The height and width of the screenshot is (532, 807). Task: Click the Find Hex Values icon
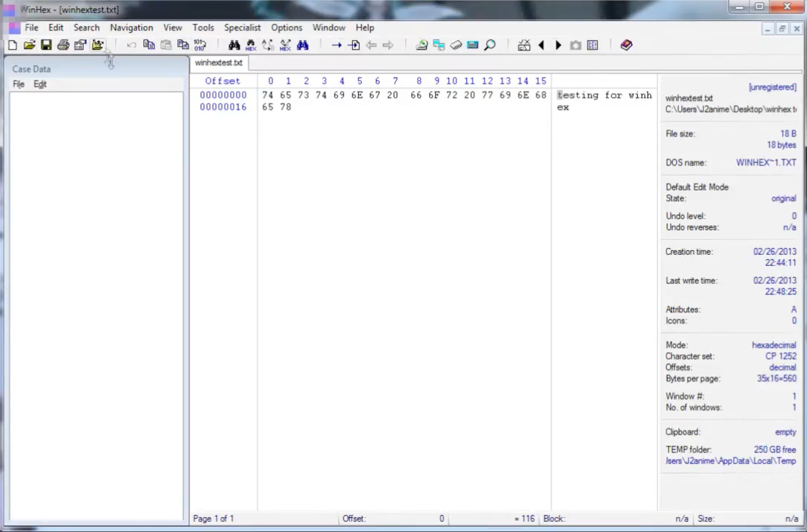[x=251, y=45]
